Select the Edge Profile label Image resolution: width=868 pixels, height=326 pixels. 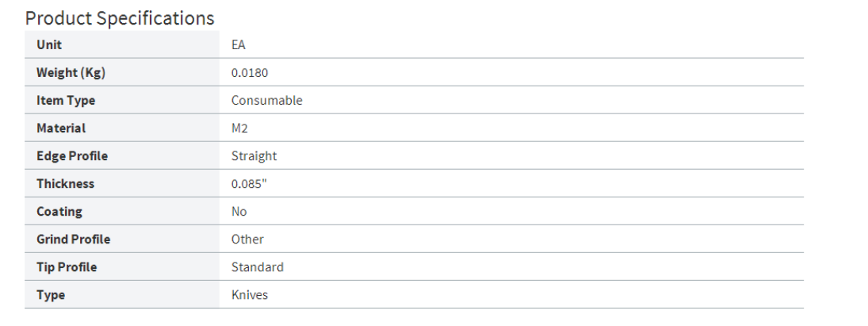point(72,156)
